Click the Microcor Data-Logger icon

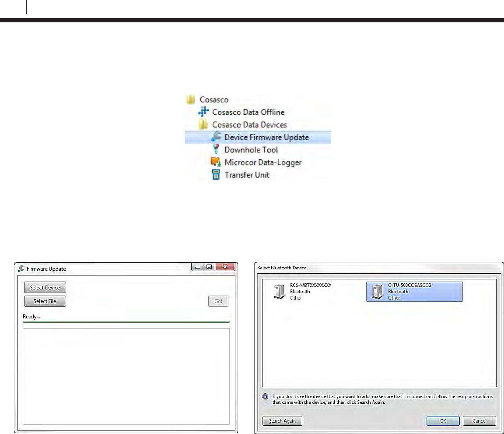[x=216, y=162]
